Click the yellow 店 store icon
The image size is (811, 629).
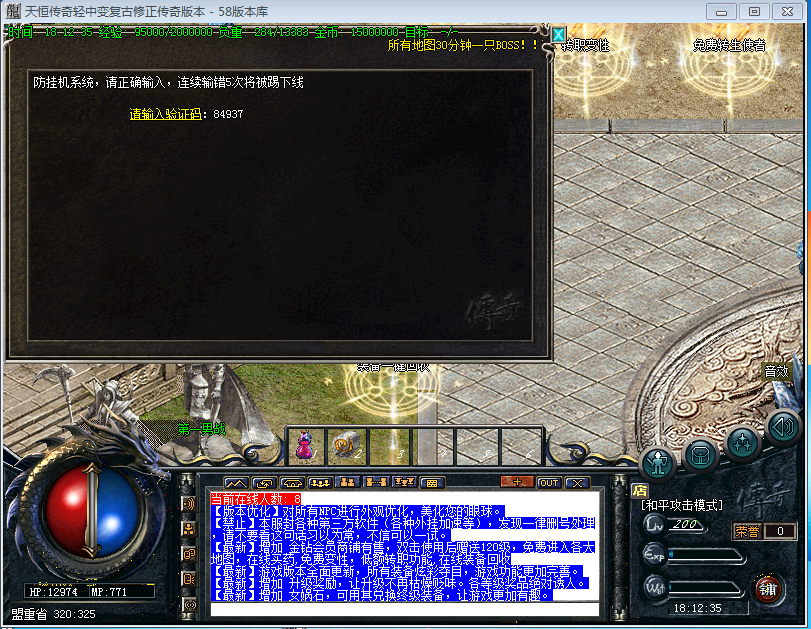click(640, 490)
